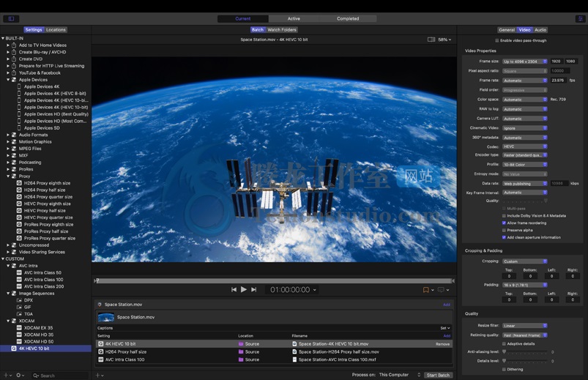Open the gear action menu below settings

tap(20, 375)
